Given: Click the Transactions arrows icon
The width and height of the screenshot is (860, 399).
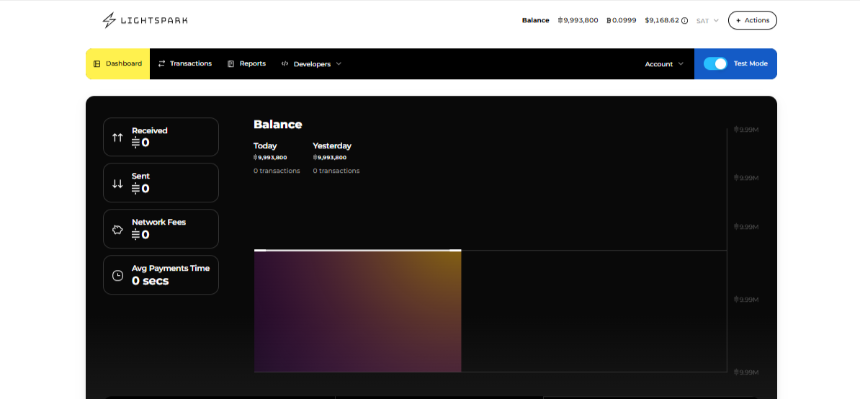Looking at the screenshot, I should pyautogui.click(x=161, y=64).
